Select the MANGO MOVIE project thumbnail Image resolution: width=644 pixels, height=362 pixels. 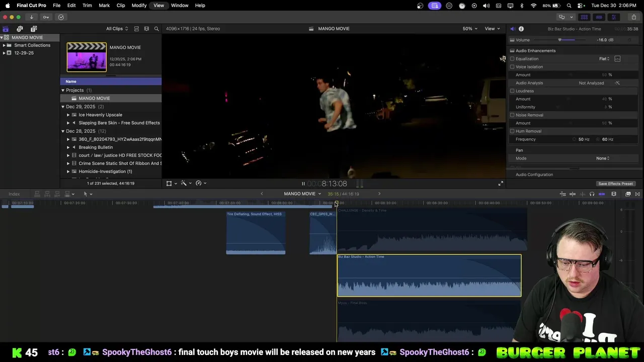click(x=87, y=57)
